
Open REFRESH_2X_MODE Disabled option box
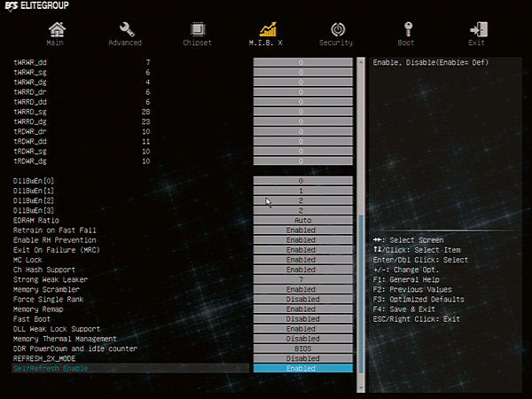[x=303, y=358]
